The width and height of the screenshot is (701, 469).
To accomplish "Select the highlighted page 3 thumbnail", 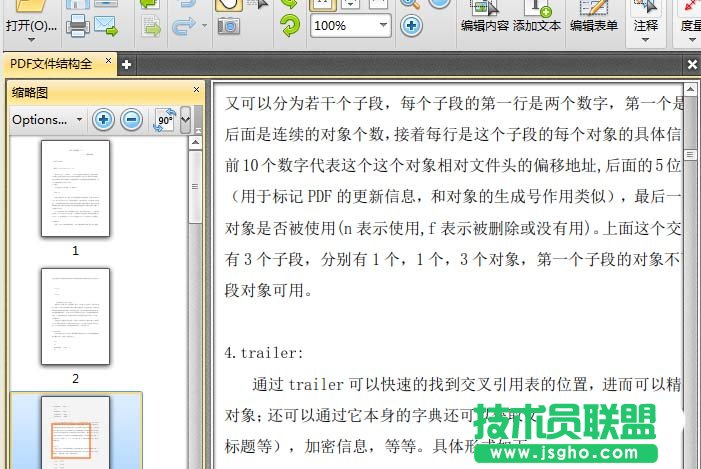I will (x=76, y=432).
